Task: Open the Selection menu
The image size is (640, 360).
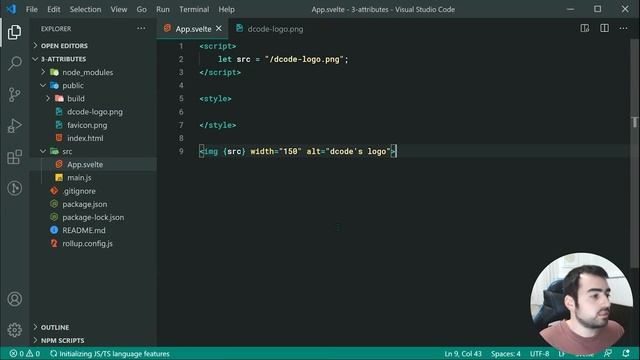Action: (x=85, y=9)
